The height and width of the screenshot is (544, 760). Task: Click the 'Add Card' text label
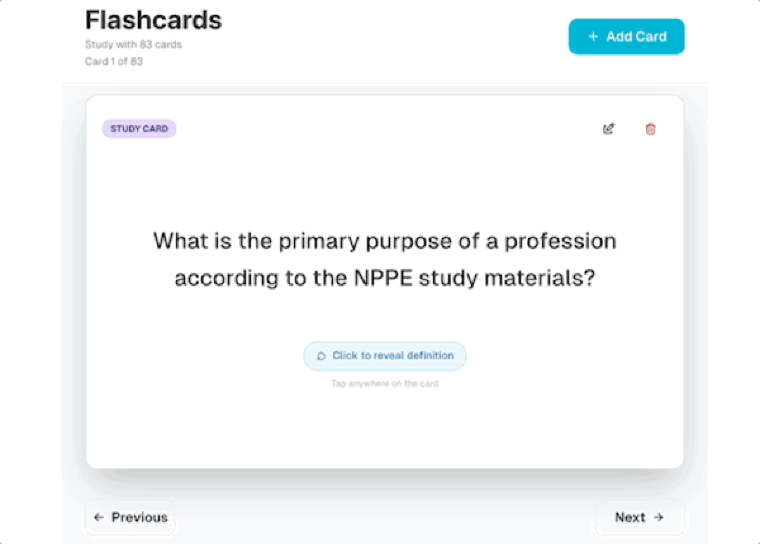636,37
